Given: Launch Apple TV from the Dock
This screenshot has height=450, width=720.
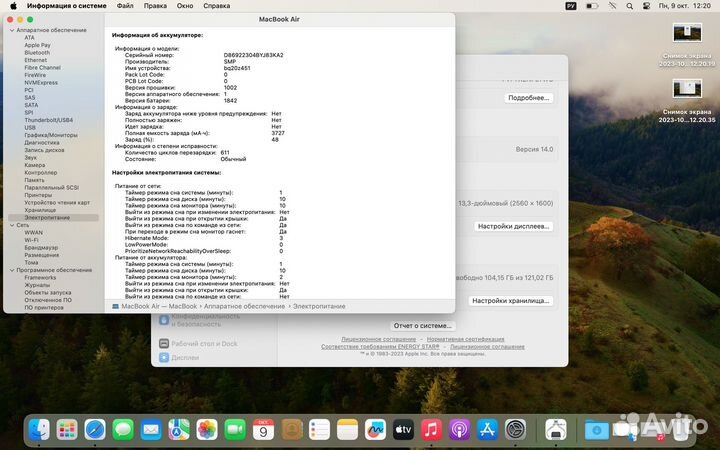Looking at the screenshot, I should point(403,430).
